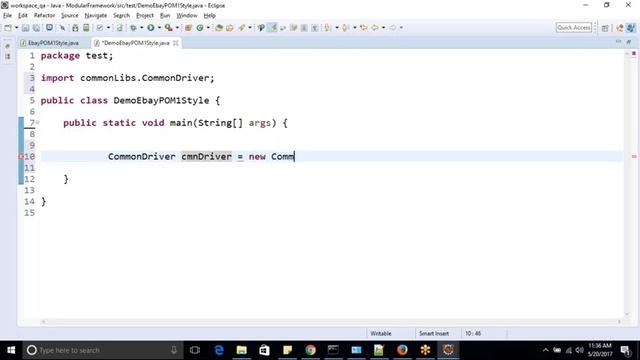Click the Open Task icon
The image size is (640, 360).
tap(229, 28)
